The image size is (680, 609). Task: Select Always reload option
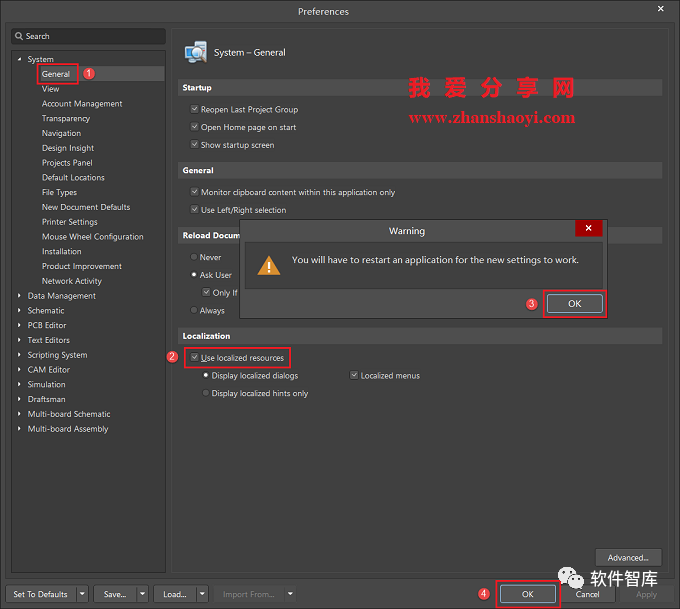[194, 311]
